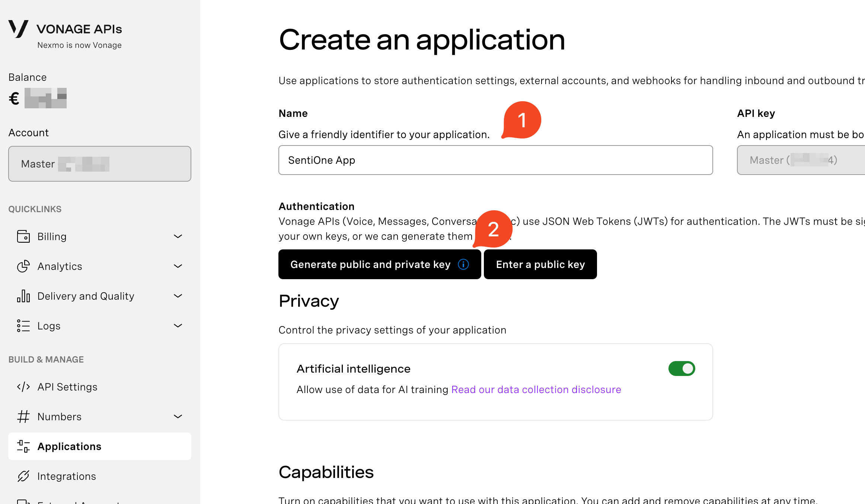Expand the Numbers menu chevron

(x=178, y=417)
